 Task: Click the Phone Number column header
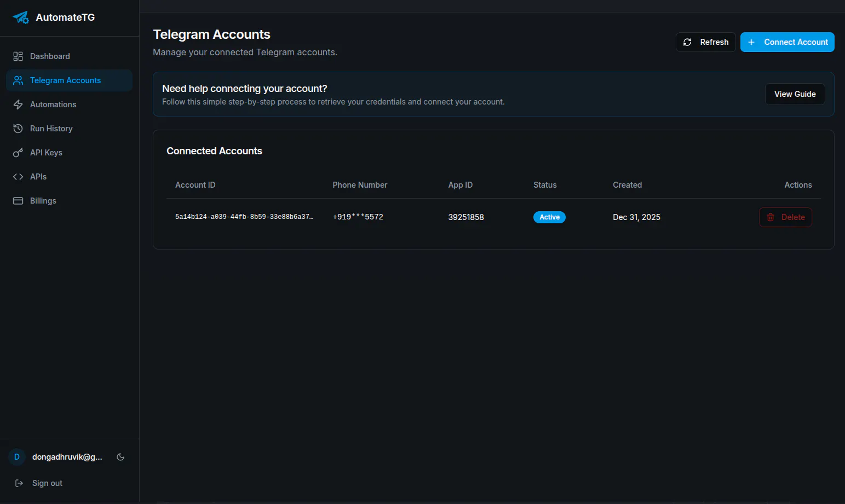[360, 185]
